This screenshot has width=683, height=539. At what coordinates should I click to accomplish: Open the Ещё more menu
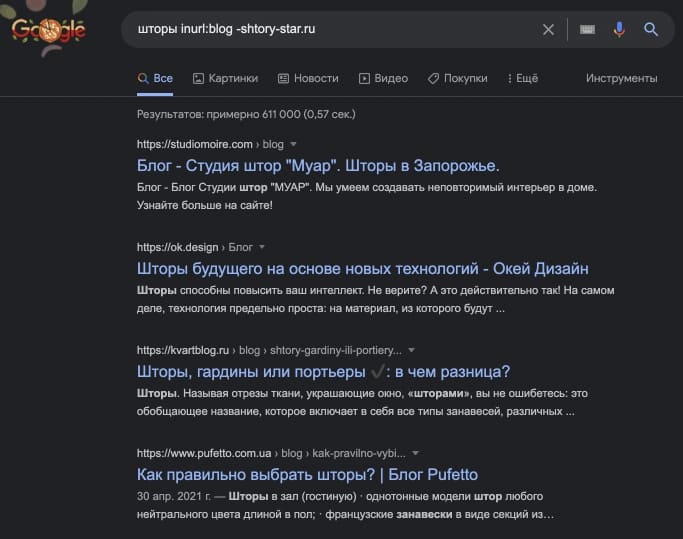523,78
